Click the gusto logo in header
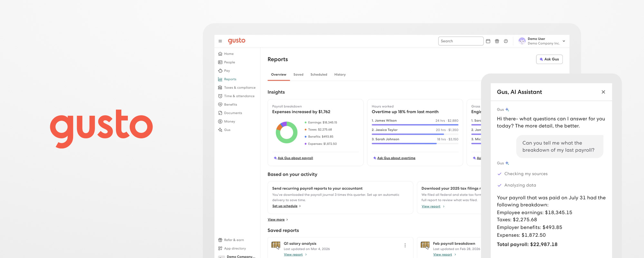 pyautogui.click(x=237, y=41)
